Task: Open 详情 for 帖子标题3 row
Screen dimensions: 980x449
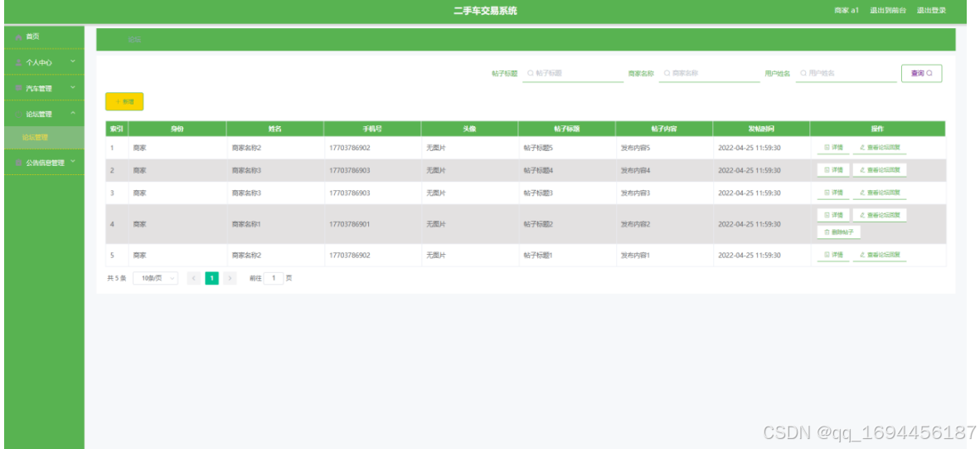Action: pyautogui.click(x=833, y=193)
